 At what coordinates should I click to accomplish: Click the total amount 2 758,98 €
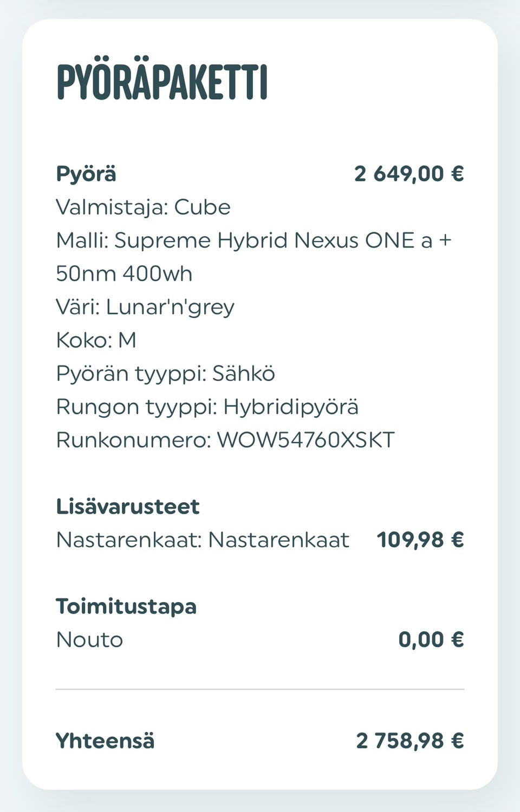point(410,741)
